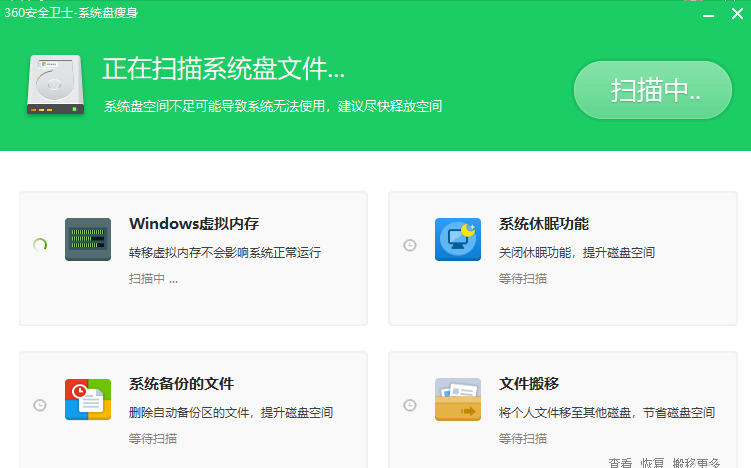751x468 pixels.
Task: Click 等待扫描 status under 文件搬移
Action: click(523, 439)
